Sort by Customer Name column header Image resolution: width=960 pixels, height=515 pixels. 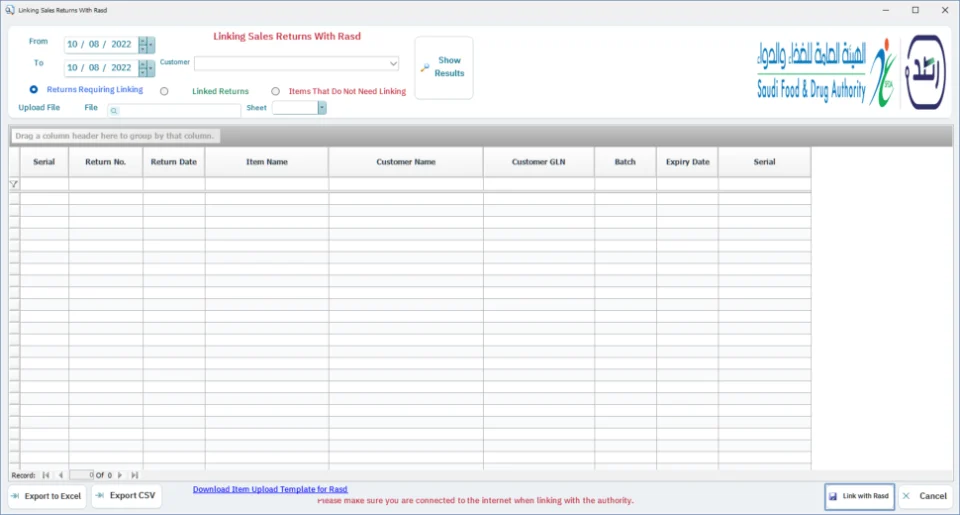[x=406, y=162]
